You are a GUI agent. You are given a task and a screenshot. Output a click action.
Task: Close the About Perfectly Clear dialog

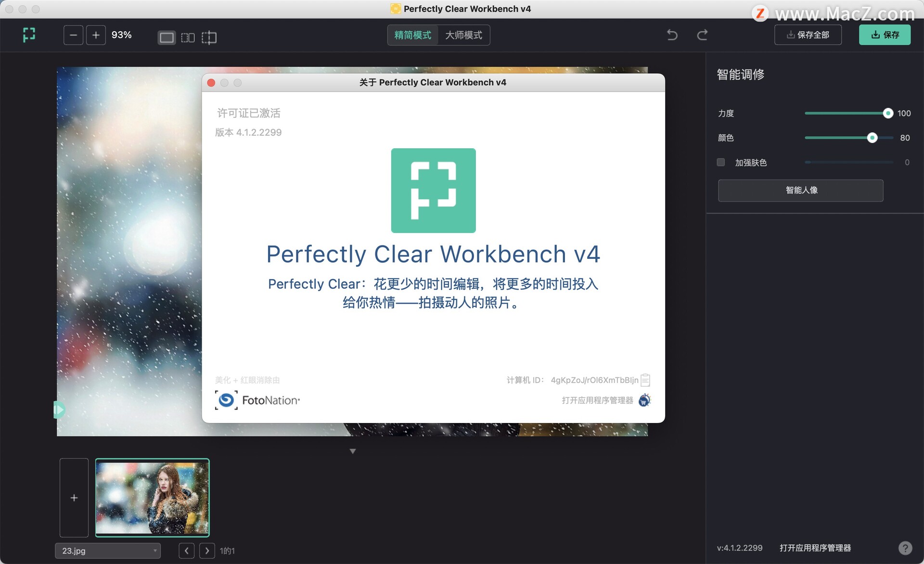point(211,83)
